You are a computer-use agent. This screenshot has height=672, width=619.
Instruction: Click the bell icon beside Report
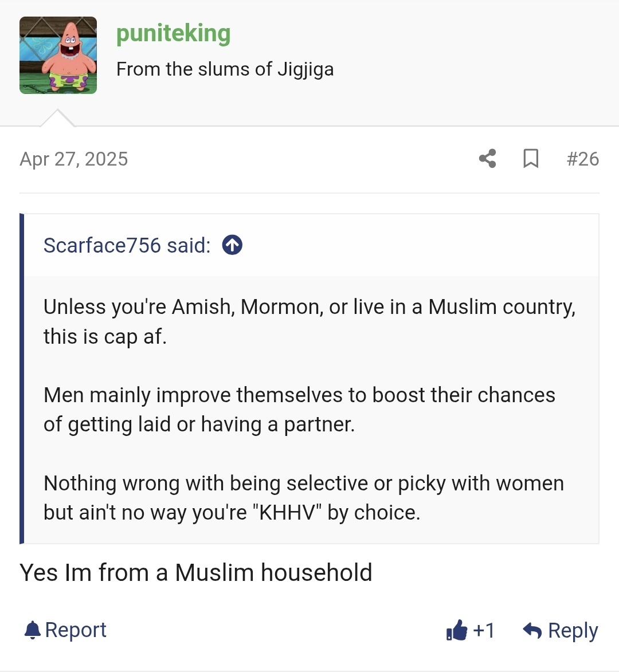pos(33,630)
